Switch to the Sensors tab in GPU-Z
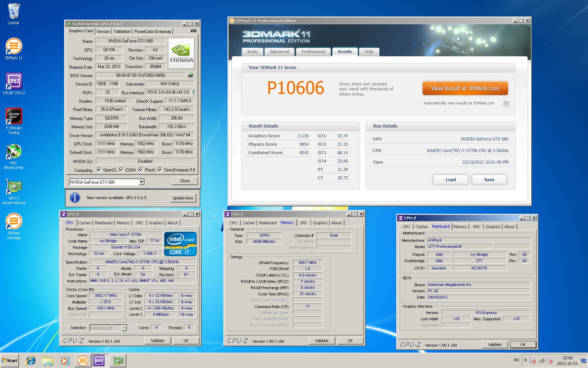Screen dimensions: 588x368 (103, 32)
